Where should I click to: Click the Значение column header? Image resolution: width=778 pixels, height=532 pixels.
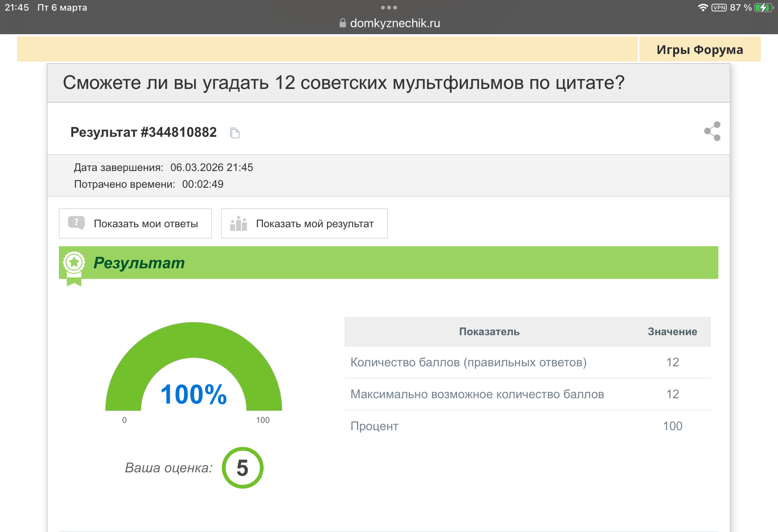(x=672, y=331)
